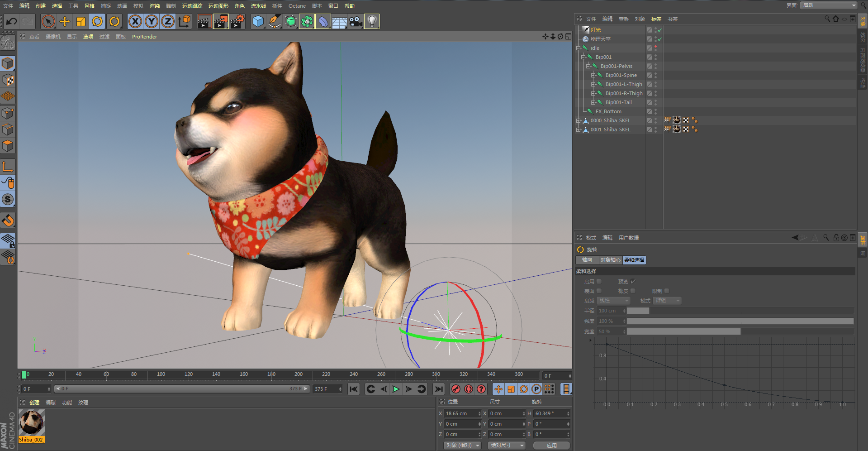This screenshot has width=868, height=451.
Task: Adjust the 宽度 width slider
Action: 740,331
